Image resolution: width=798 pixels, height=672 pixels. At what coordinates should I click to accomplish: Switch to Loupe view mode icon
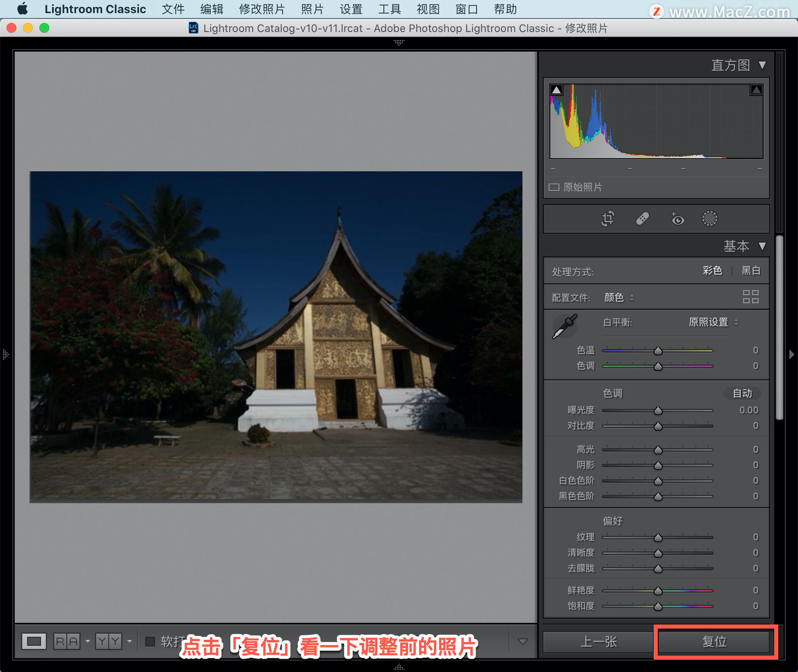coord(34,641)
